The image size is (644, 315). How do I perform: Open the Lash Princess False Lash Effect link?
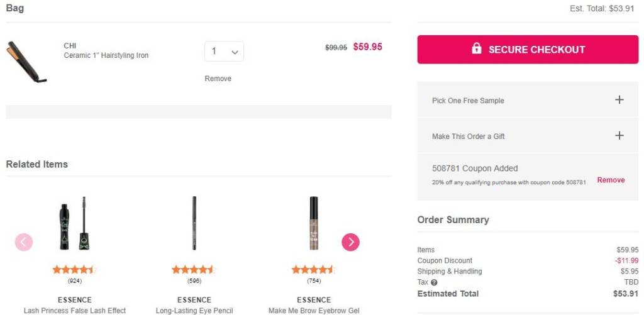pyautogui.click(x=75, y=311)
